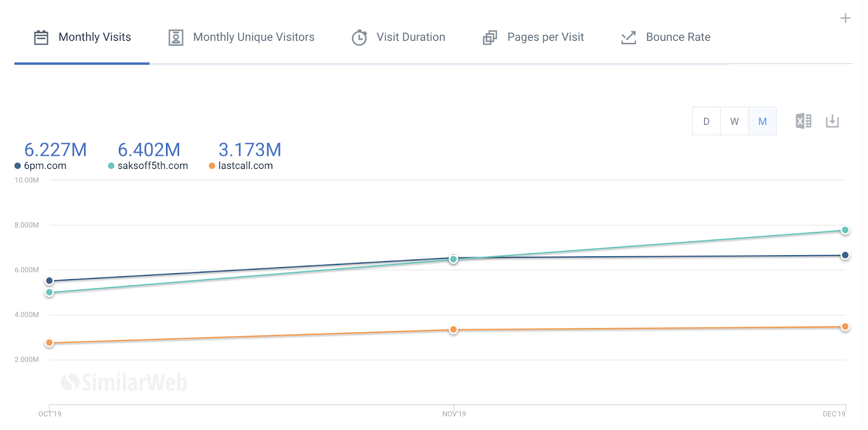The image size is (868, 430).
Task: Click the NOV'19 axis label
Action: (x=454, y=414)
